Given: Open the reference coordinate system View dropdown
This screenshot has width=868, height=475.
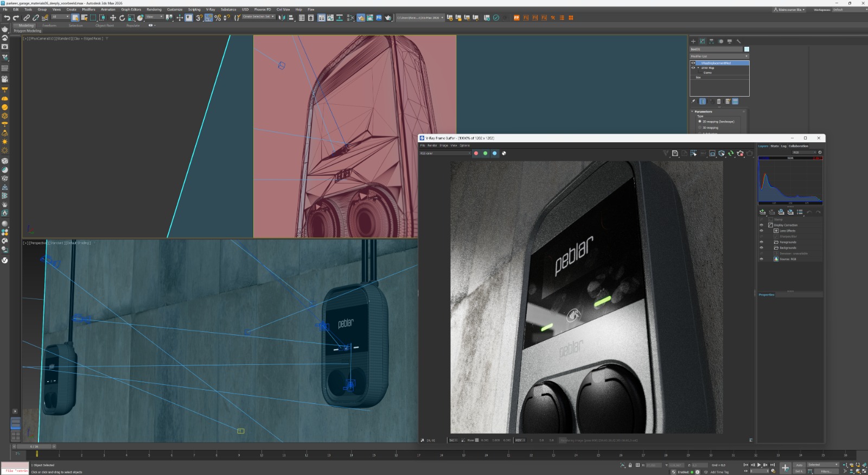Looking at the screenshot, I should click(155, 17).
